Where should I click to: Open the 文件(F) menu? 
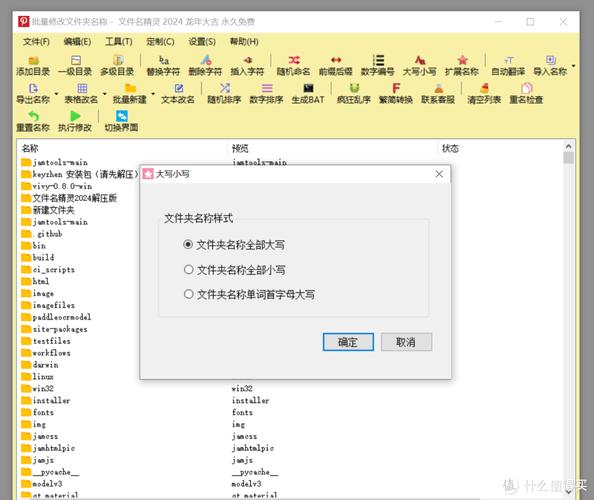36,42
